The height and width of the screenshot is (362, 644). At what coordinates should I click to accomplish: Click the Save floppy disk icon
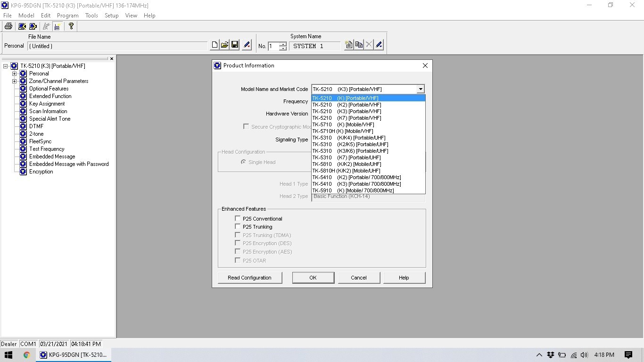point(235,45)
